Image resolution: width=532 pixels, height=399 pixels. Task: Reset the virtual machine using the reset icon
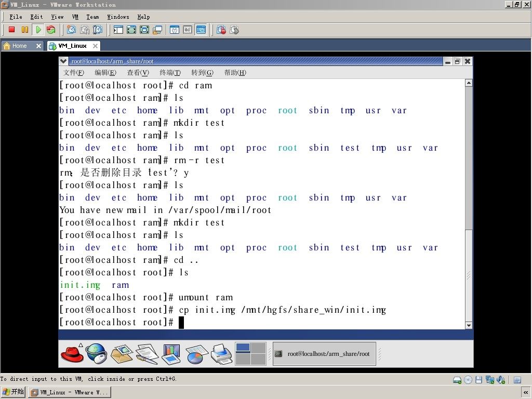click(x=51, y=30)
